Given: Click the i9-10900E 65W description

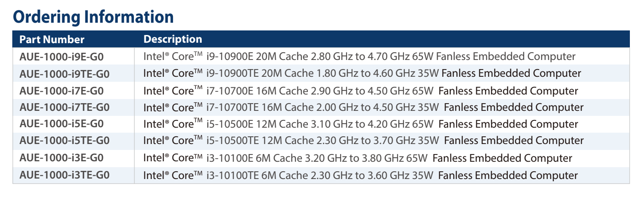Looking at the screenshot, I should [x=359, y=57].
